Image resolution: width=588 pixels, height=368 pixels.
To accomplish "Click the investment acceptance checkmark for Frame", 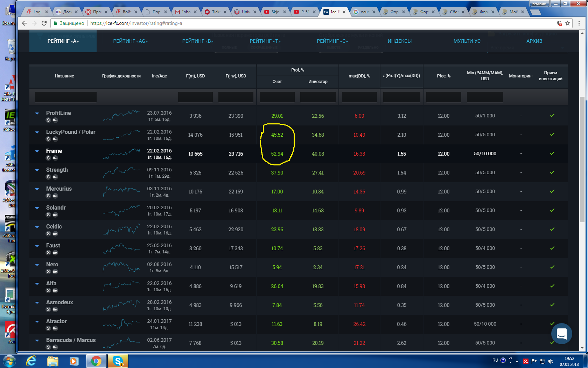I will 552,154.
